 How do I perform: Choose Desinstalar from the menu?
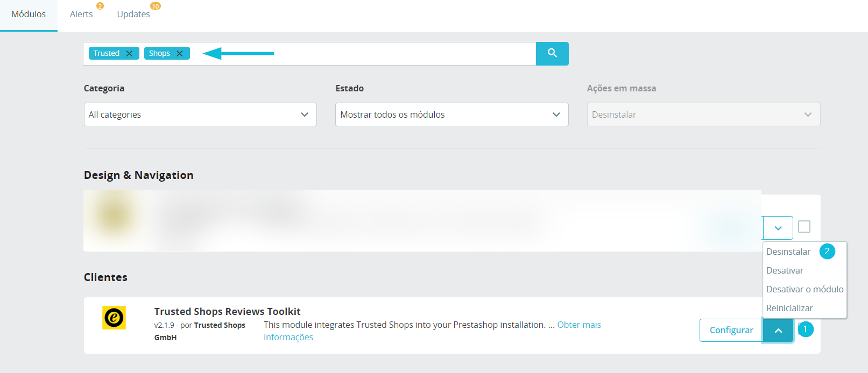pyautogui.click(x=788, y=252)
